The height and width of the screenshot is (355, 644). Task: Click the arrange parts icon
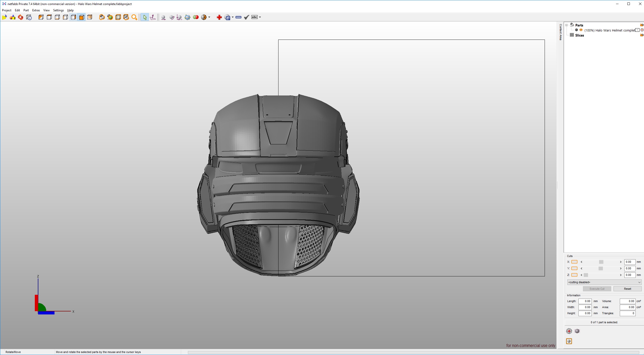coord(187,17)
